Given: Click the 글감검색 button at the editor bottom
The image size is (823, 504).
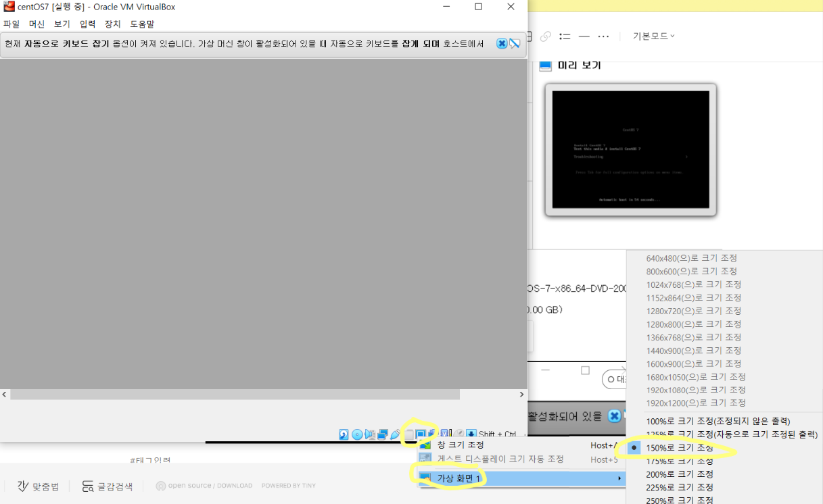Looking at the screenshot, I should click(107, 486).
